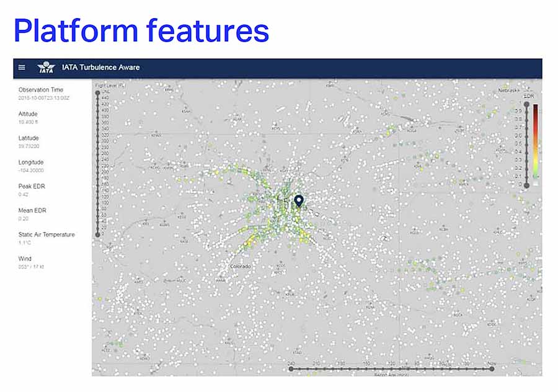
Task: Click the Colorado label on the map
Action: pos(241,266)
